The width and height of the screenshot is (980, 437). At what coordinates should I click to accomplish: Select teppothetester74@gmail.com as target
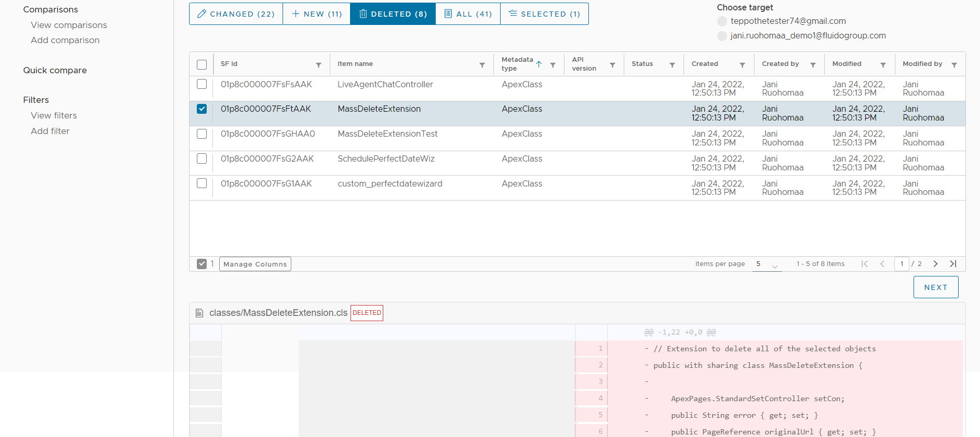tap(722, 21)
